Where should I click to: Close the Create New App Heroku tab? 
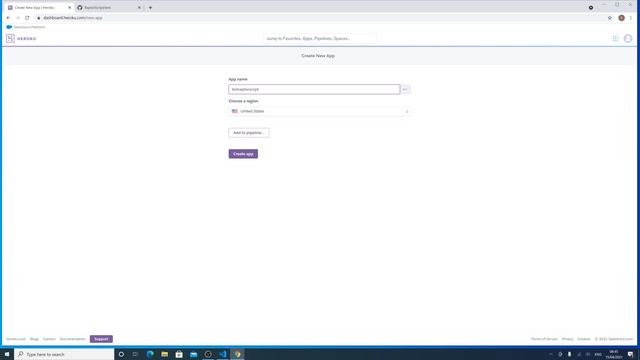coord(69,8)
